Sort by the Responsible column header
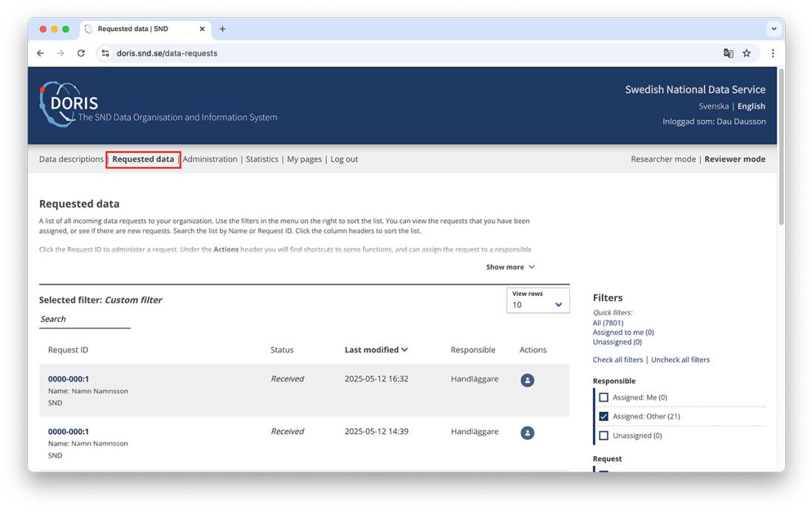The image size is (812, 510). click(472, 350)
